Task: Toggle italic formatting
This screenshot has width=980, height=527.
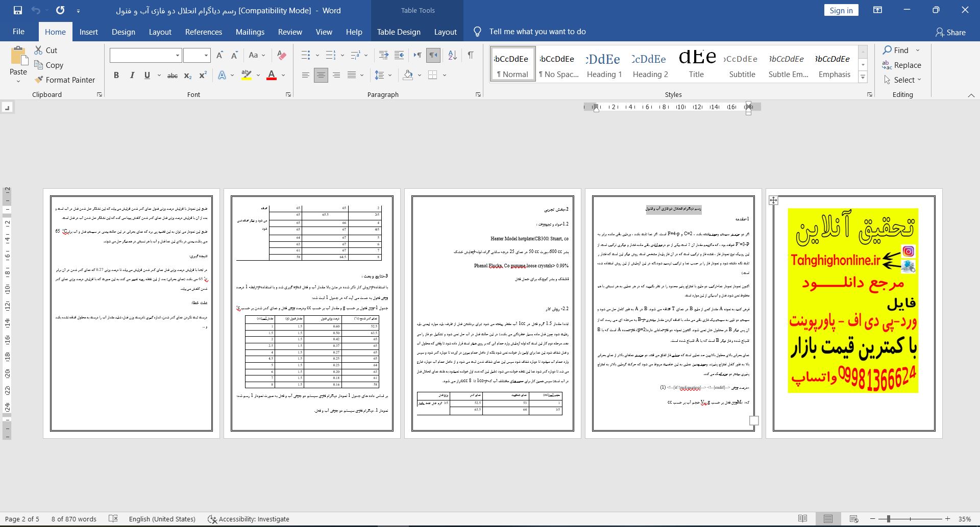Action: 132,76
